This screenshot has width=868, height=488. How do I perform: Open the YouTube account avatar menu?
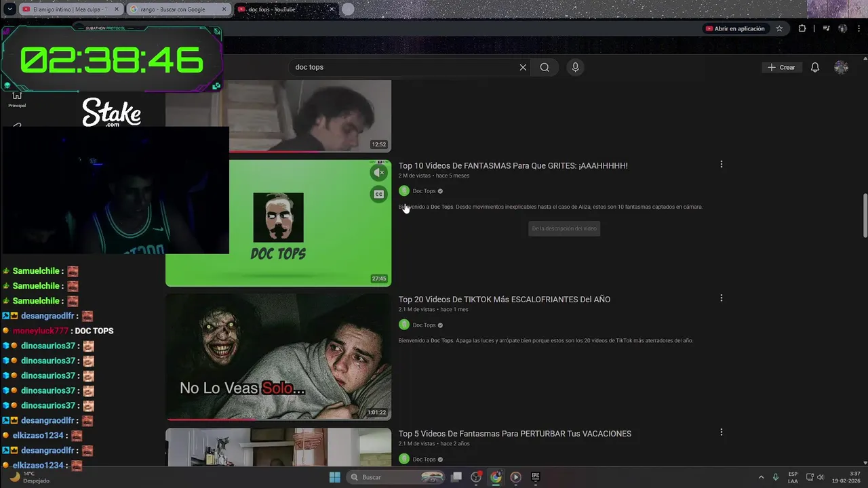841,67
